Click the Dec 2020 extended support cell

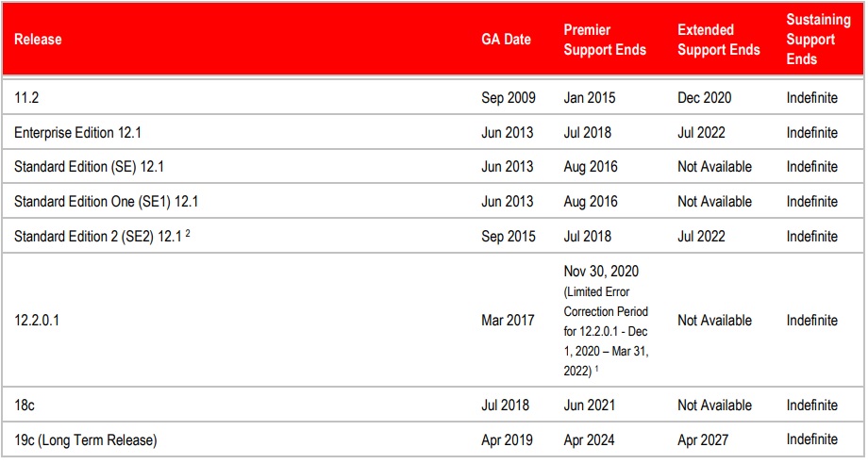(x=704, y=98)
